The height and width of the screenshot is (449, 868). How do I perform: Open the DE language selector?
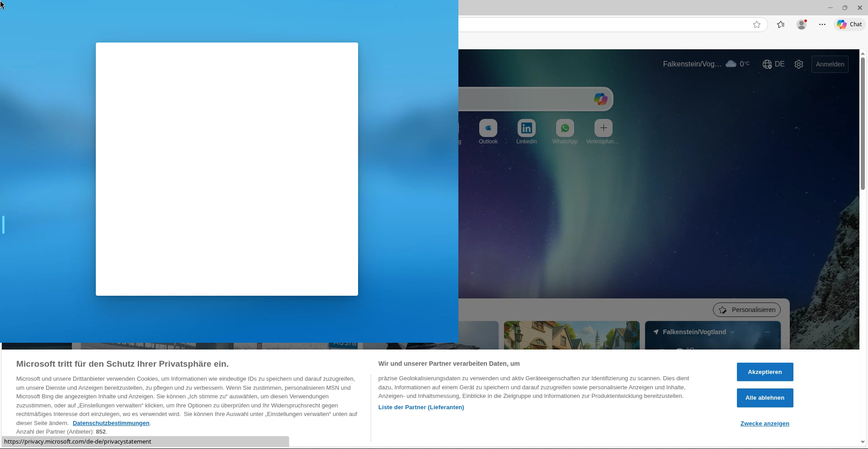coord(774,64)
